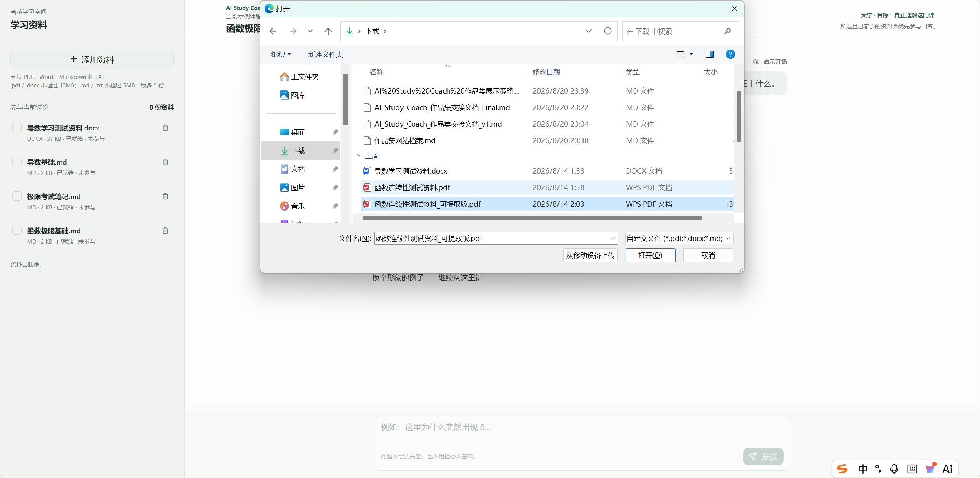Image resolution: width=980 pixels, height=478 pixels.
Task: Sort by 修改日期 column header
Action: pos(546,72)
